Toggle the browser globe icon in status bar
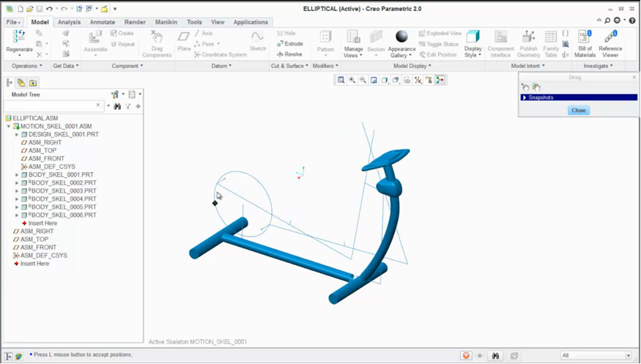The image size is (641, 364). tap(19, 356)
